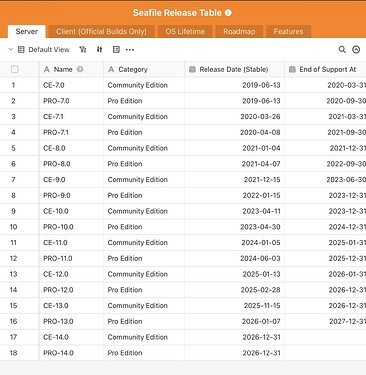The height and width of the screenshot is (375, 366).
Task: Click release date 2021-04-07
Action: (261, 164)
